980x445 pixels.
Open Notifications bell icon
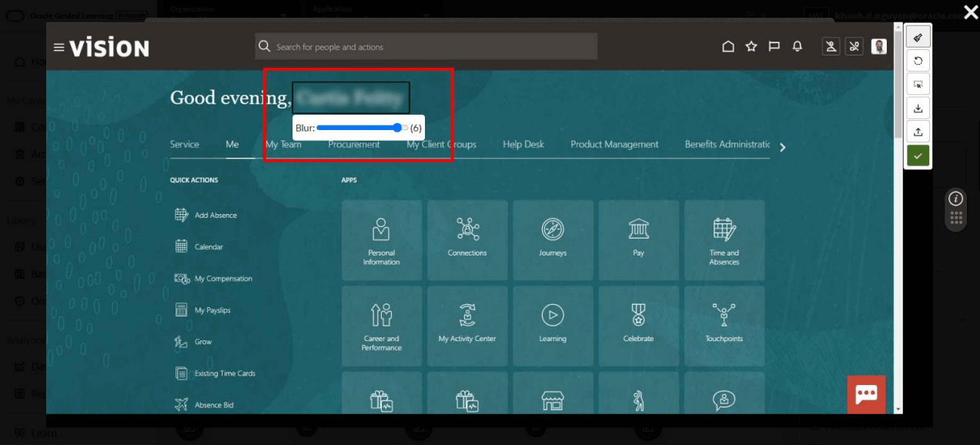pos(798,47)
